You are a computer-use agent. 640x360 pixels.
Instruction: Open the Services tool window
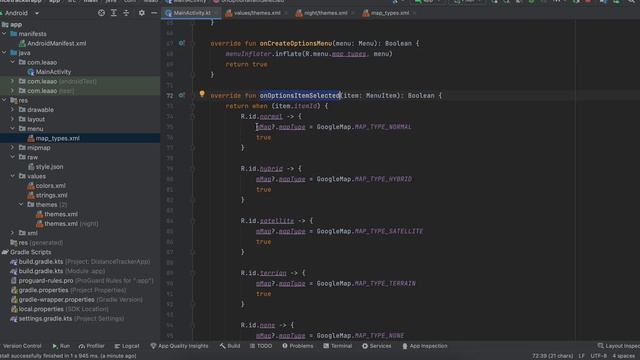376,346
